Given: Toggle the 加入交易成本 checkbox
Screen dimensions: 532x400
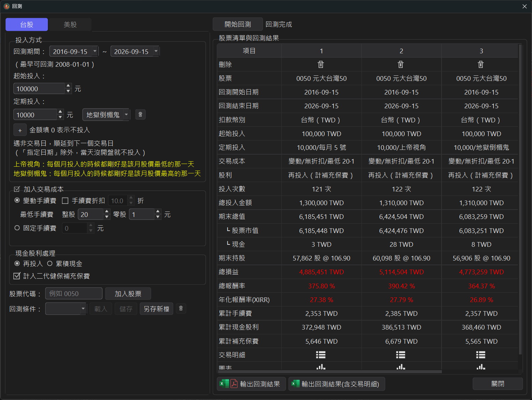Looking at the screenshot, I should pyautogui.click(x=17, y=189).
